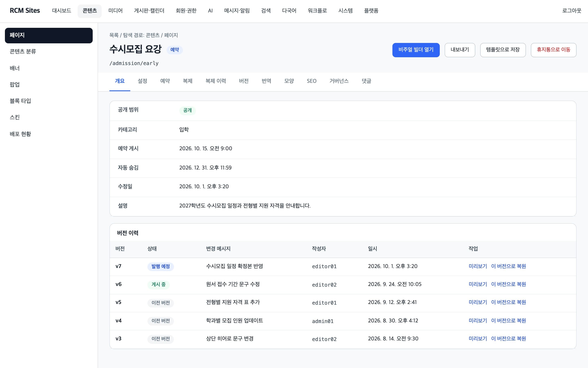Click the 발행 예정 status badge

(161, 267)
